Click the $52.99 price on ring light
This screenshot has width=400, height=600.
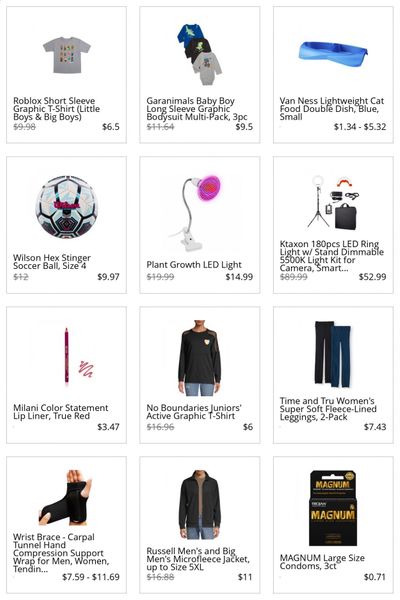pos(372,277)
